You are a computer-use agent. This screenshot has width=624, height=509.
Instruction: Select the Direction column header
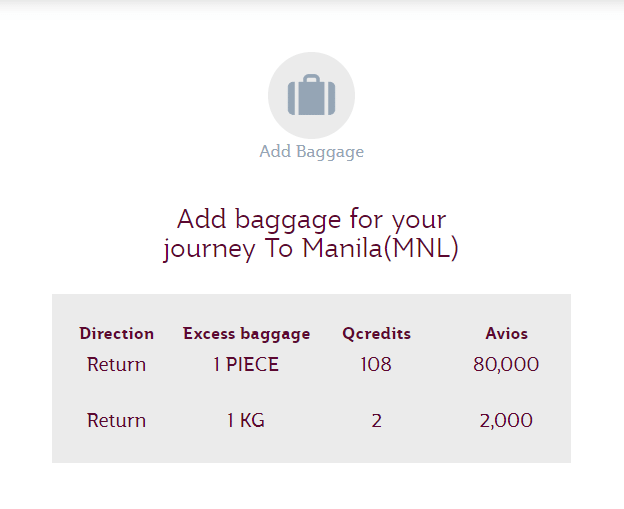pos(117,334)
